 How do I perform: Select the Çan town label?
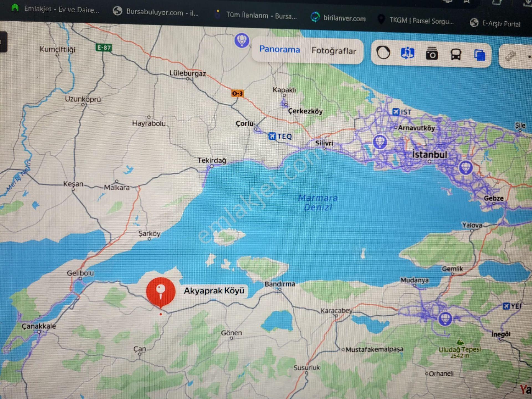pos(140,349)
